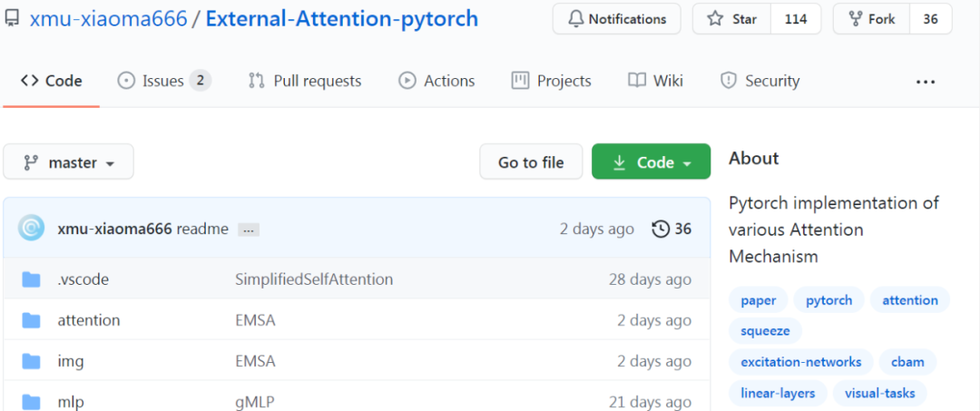This screenshot has height=411, width=980.
Task: Show more tabs via three-dot menu
Action: 925,81
